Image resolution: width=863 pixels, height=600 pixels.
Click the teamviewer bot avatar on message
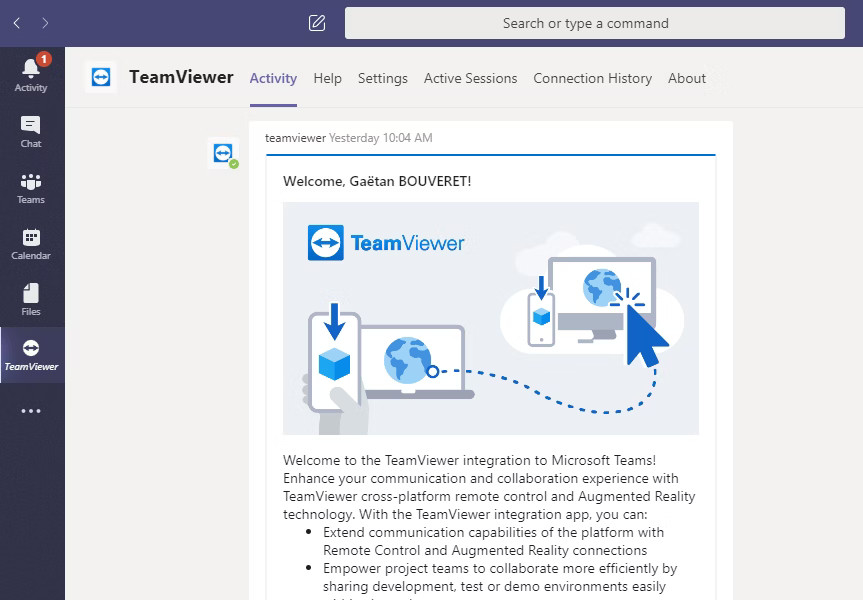[x=223, y=153]
